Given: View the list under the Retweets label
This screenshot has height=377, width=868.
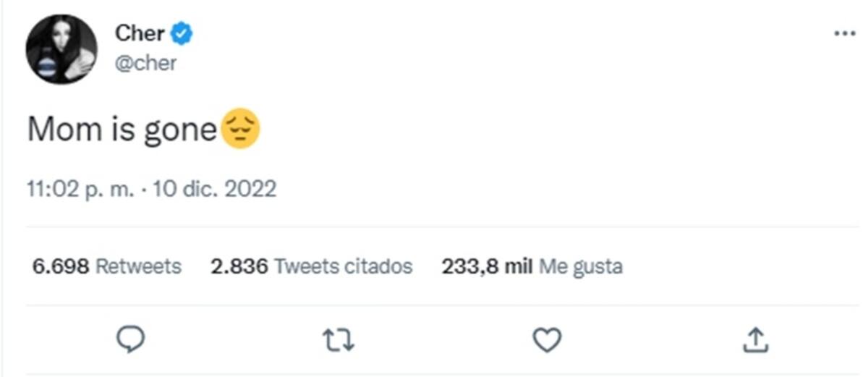Looking at the screenshot, I should pyautogui.click(x=139, y=266).
